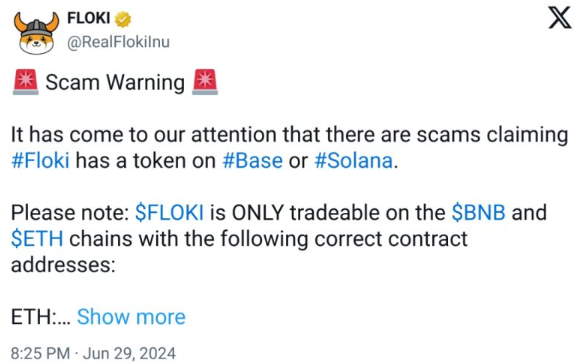Open the #Floki hashtag
582x364 pixels.
tap(40, 161)
